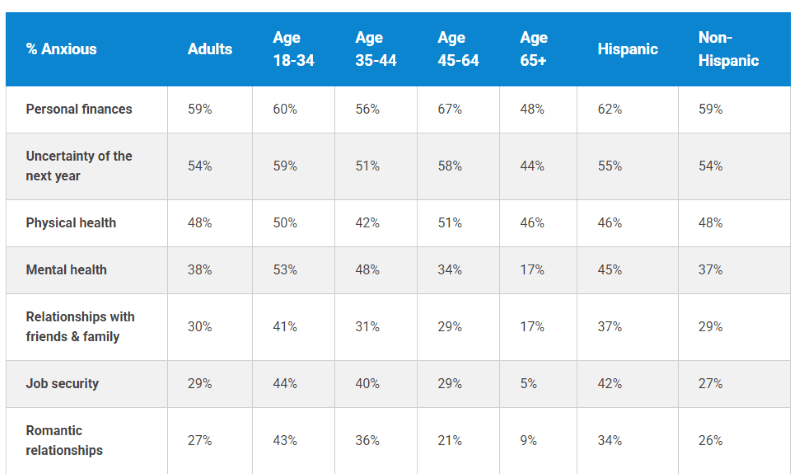Image resolution: width=800 pixels, height=474 pixels.
Task: Click the 'Physical health' row label
Action: coord(71,223)
